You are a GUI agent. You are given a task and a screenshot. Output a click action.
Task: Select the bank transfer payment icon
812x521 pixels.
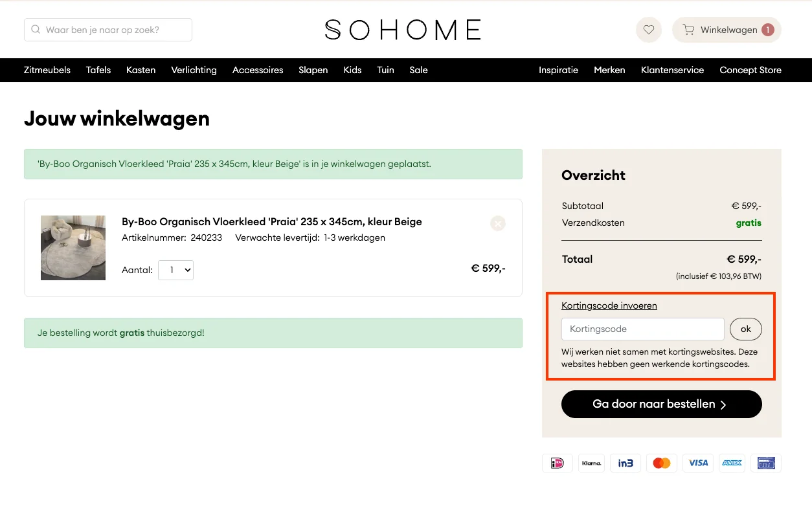click(x=765, y=463)
